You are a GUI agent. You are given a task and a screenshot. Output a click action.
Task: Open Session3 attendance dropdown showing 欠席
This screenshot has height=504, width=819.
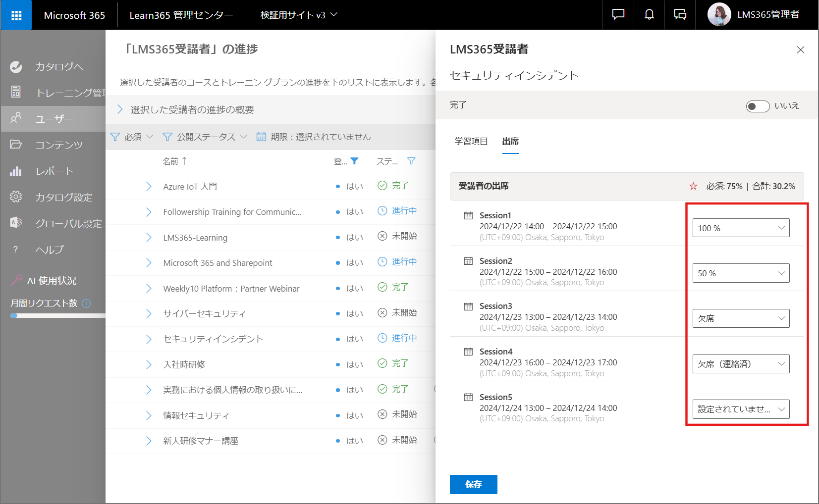pyautogui.click(x=741, y=318)
